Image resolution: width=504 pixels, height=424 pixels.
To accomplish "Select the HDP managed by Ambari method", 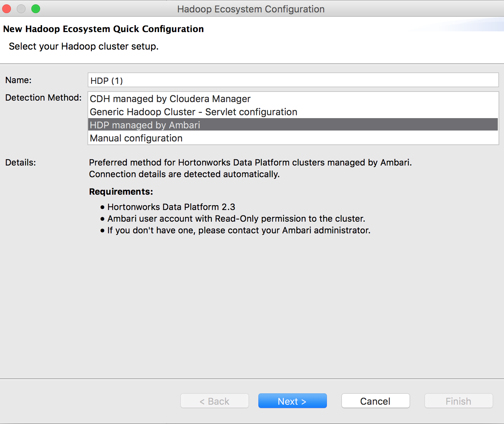I will coord(145,125).
